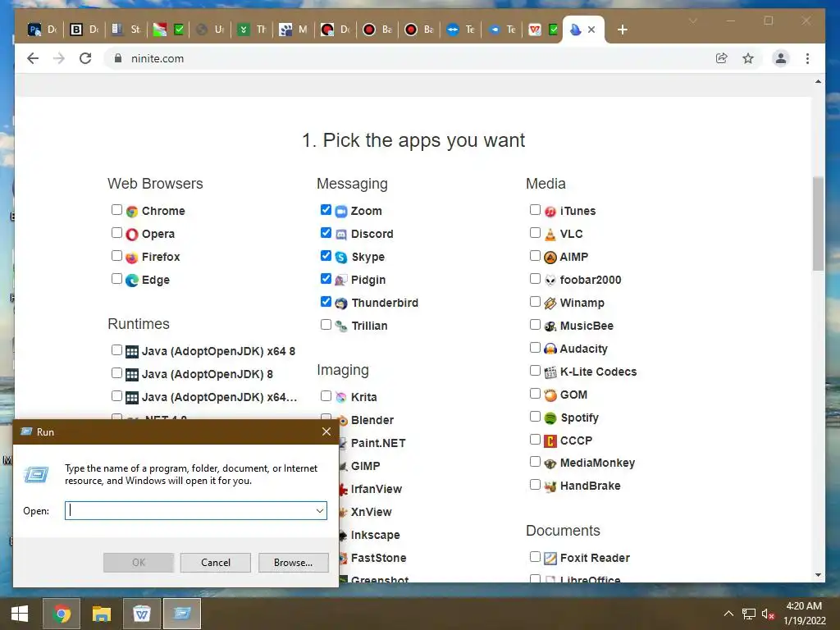Click the CCCP app icon
This screenshot has width=840, height=630.
point(550,441)
